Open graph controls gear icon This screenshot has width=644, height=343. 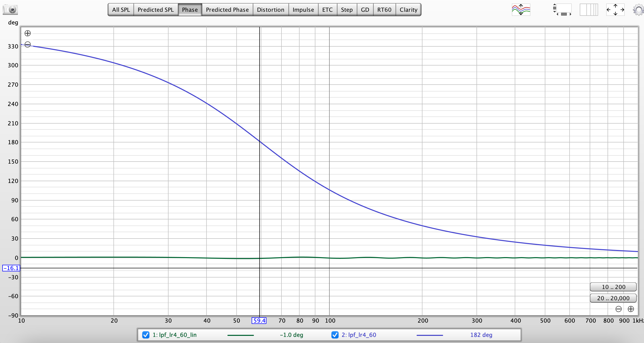tap(638, 10)
